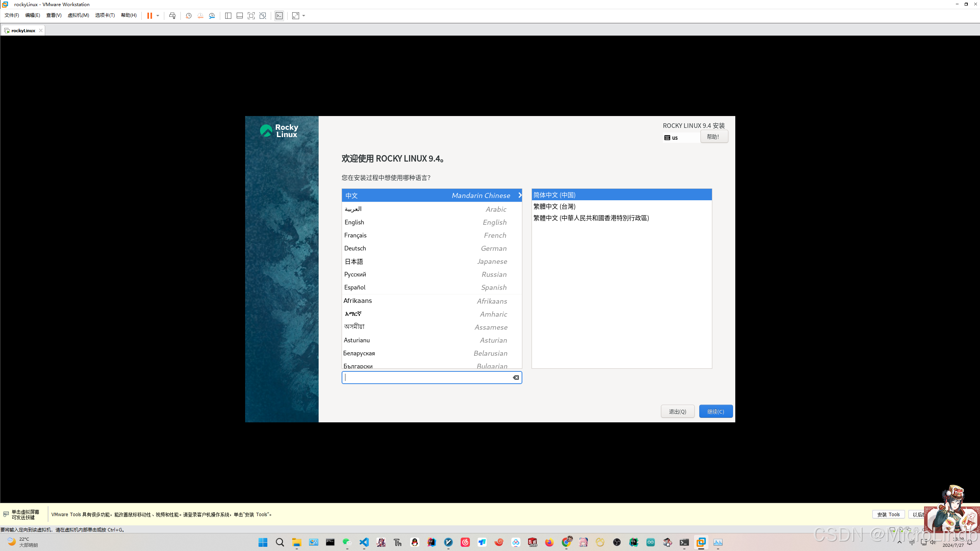Open Windows Start menu on taskbar
Screen dimensions: 980x551
click(x=263, y=542)
